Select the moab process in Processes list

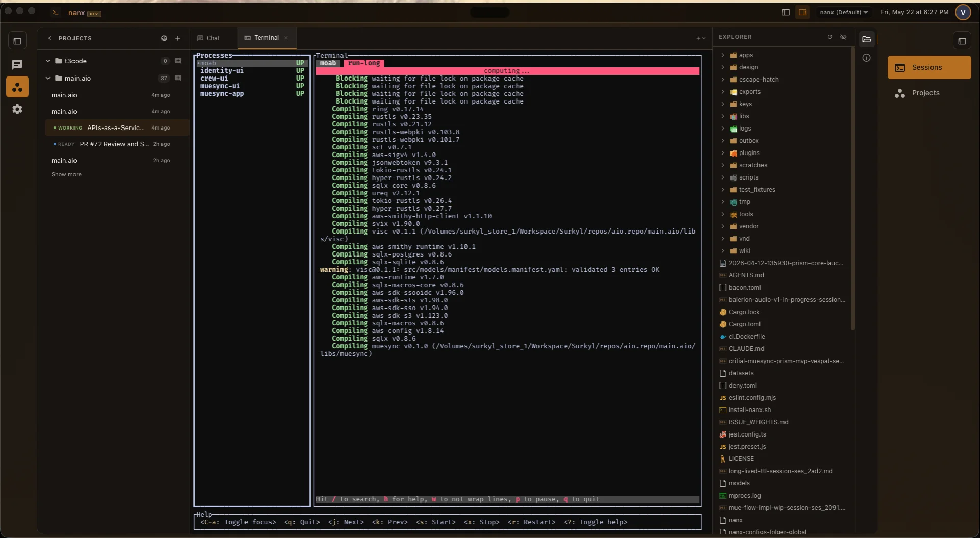[x=252, y=63]
